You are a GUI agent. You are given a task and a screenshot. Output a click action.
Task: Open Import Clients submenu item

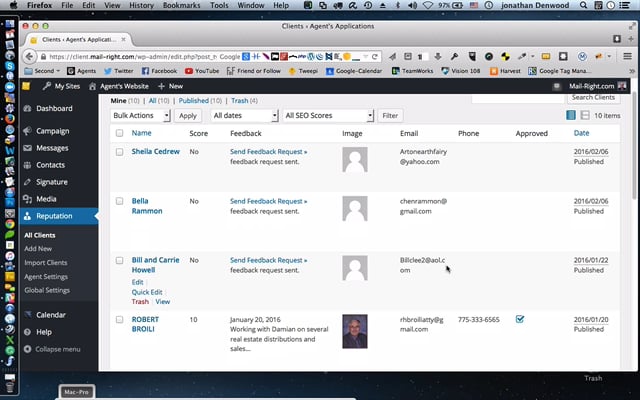46,262
